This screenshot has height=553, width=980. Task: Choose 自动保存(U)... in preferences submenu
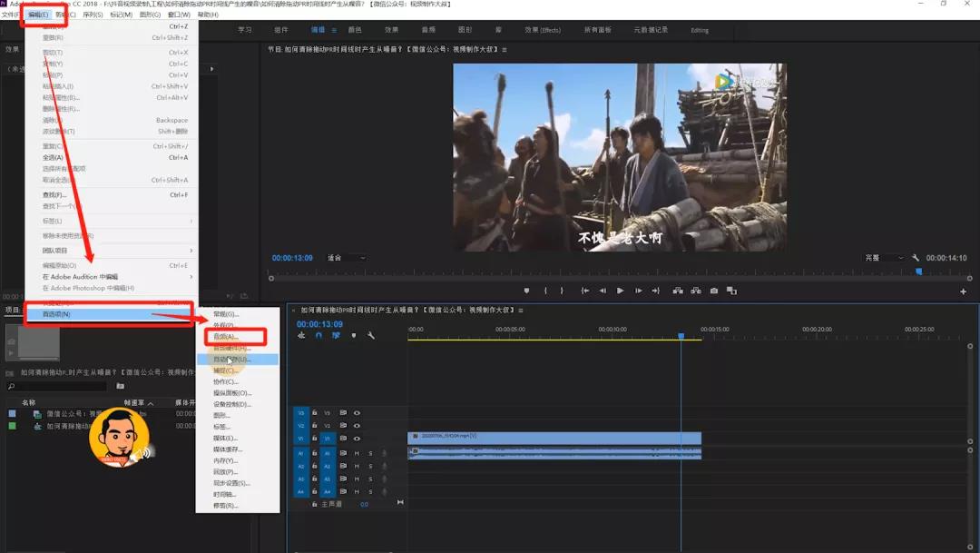point(237,360)
